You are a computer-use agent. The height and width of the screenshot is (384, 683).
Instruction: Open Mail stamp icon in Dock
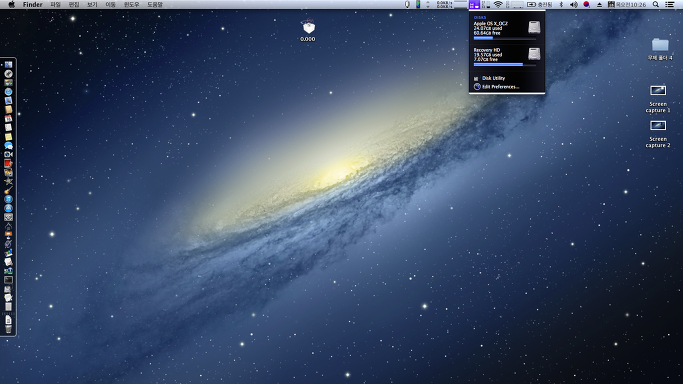click(8, 101)
